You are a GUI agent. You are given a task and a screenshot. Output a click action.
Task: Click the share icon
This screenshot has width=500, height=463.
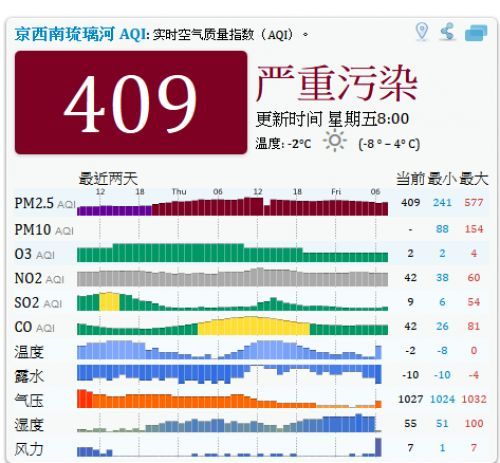[x=447, y=32]
